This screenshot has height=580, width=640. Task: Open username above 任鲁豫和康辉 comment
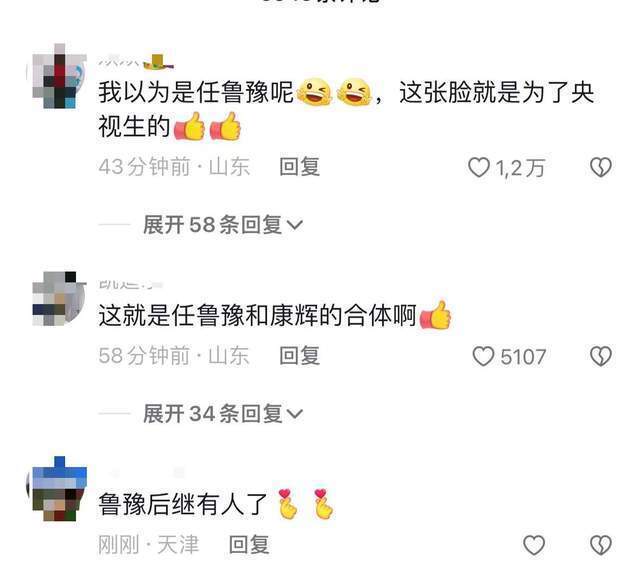131,284
